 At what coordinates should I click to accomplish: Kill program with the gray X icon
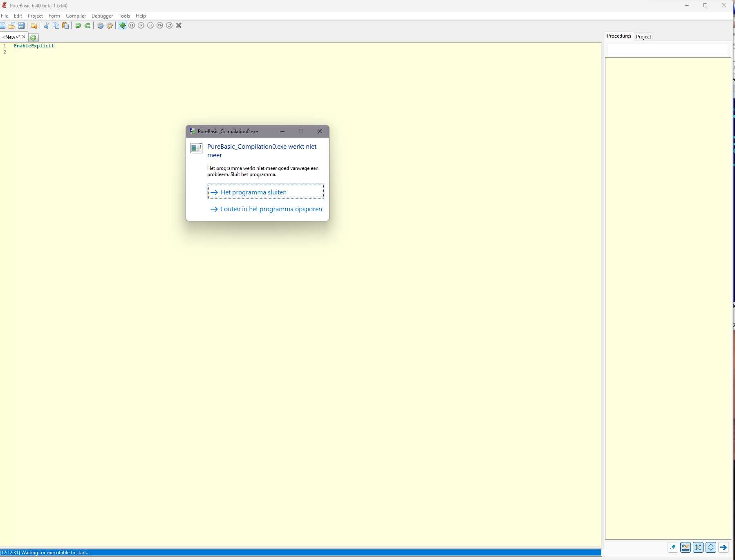coord(179,25)
